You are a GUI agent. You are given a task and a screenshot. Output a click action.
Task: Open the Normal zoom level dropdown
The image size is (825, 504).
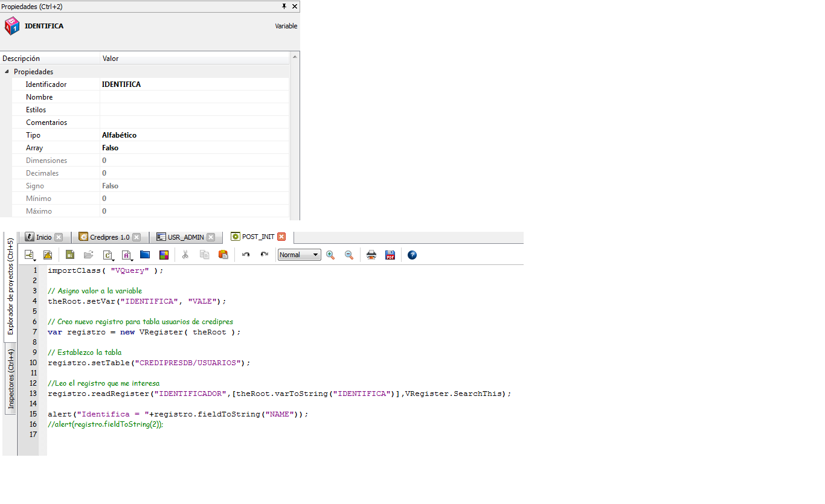pos(299,255)
